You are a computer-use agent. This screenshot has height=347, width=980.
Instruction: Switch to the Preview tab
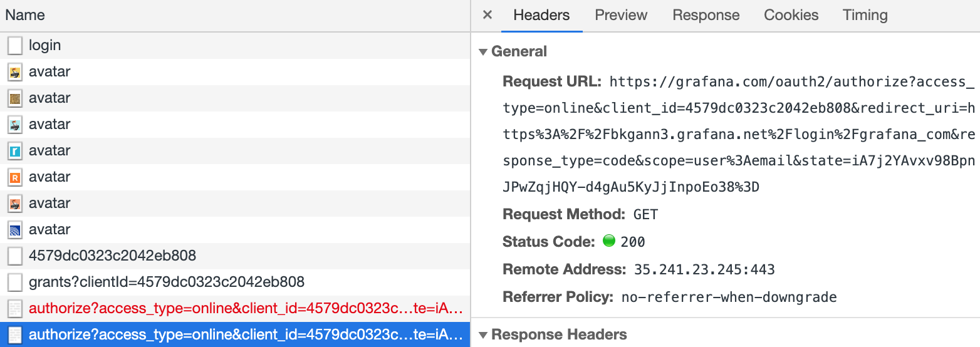pyautogui.click(x=621, y=16)
